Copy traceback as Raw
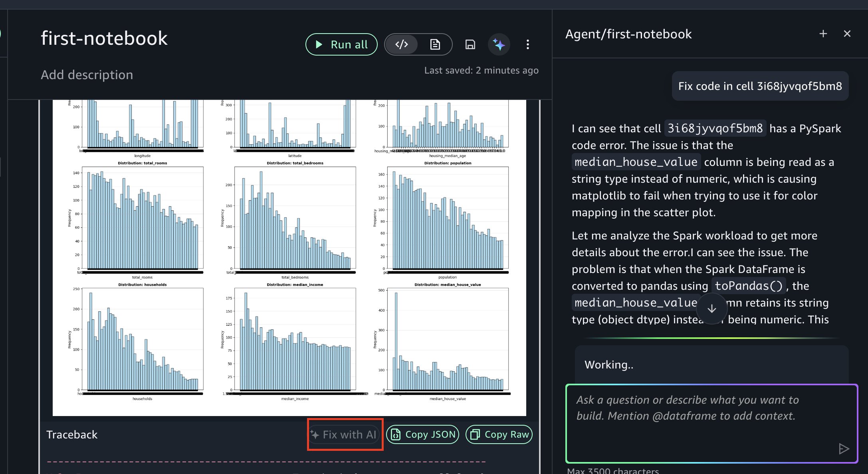Image resolution: width=868 pixels, height=474 pixels. pos(499,434)
